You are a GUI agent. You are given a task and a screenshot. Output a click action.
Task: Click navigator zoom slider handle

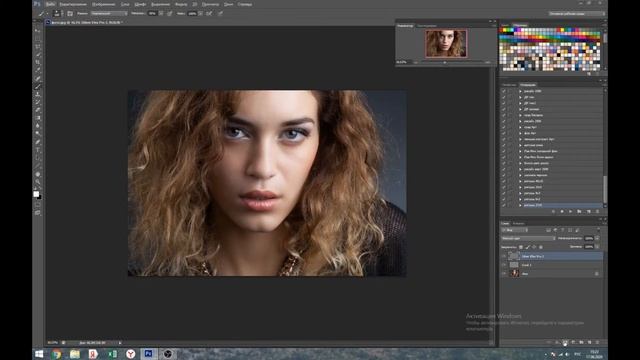(444, 62)
